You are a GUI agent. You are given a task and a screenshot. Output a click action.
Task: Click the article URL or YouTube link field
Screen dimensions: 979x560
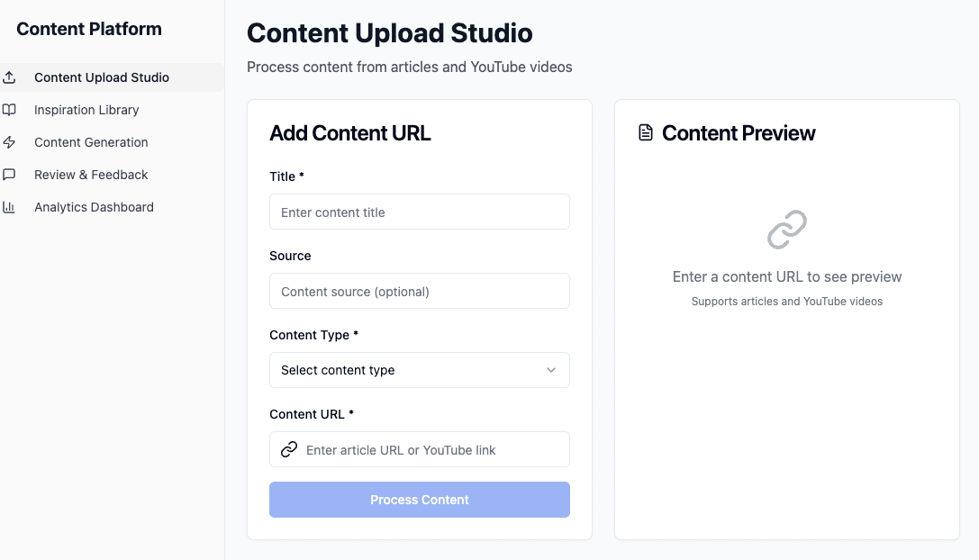420,449
